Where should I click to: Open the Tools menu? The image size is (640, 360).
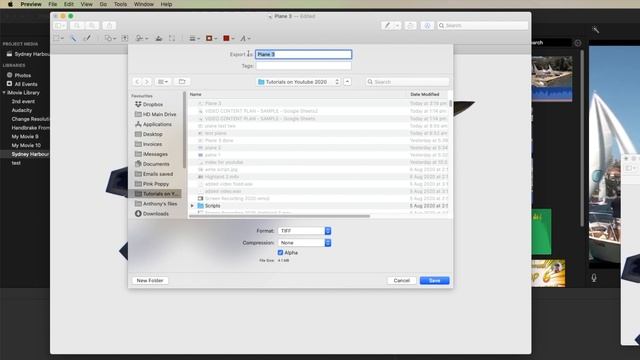point(120,4)
